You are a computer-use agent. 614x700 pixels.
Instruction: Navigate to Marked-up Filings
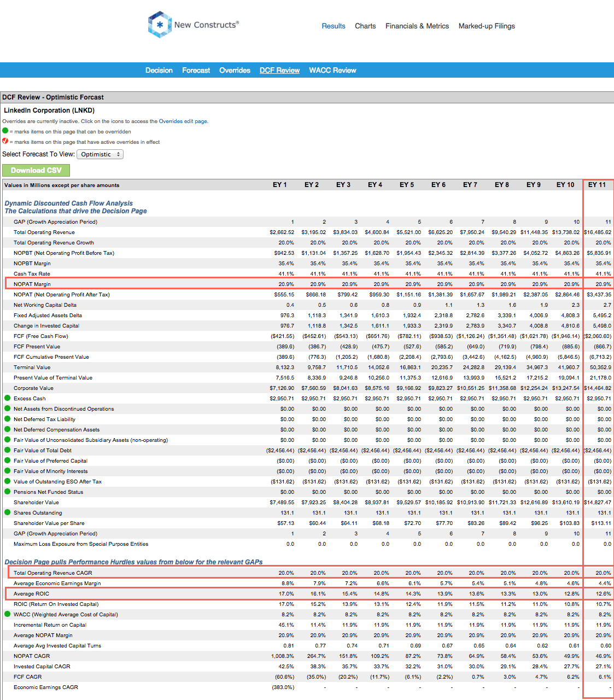pos(487,26)
